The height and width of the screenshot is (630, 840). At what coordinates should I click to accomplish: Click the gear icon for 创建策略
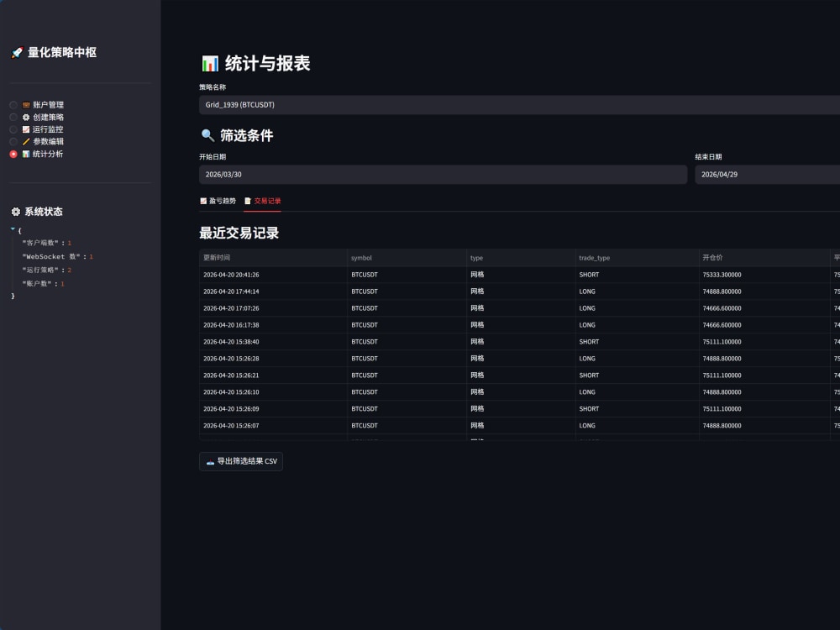tap(26, 118)
